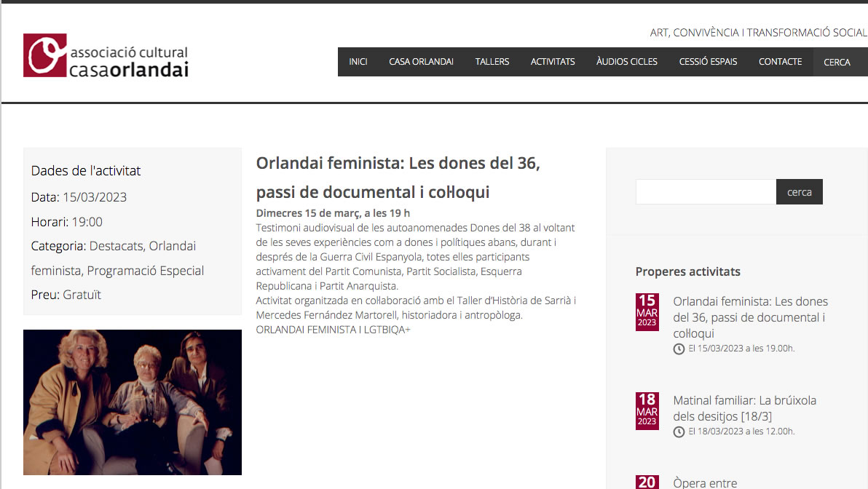Open Matinal familiar: La brúixola dels desitjos

click(x=744, y=408)
